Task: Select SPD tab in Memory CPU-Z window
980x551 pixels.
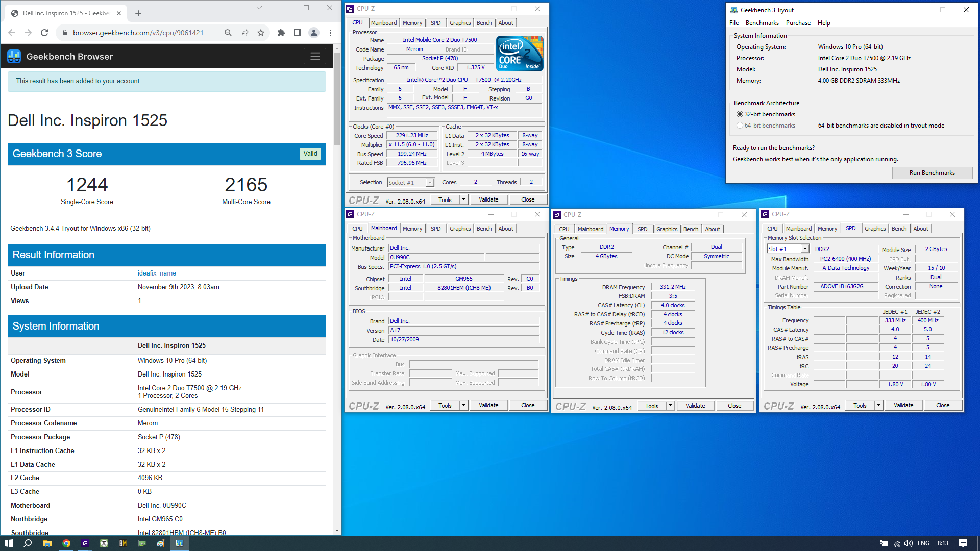Action: coord(643,229)
